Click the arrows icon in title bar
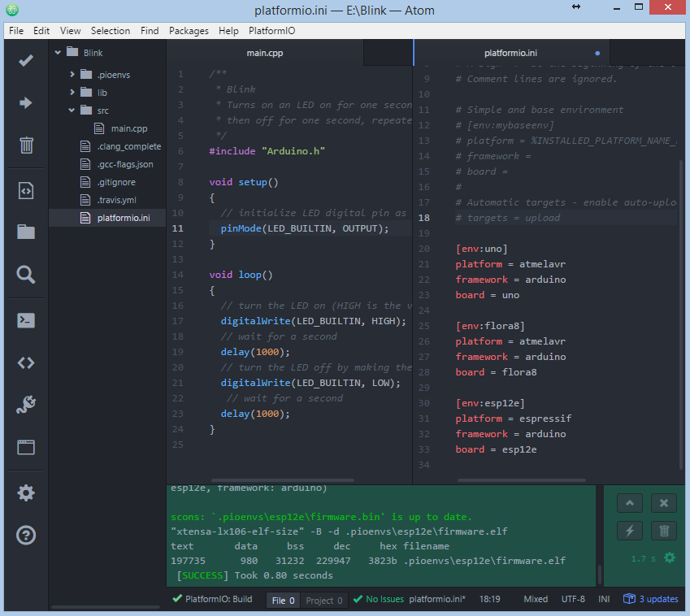 click(x=576, y=7)
